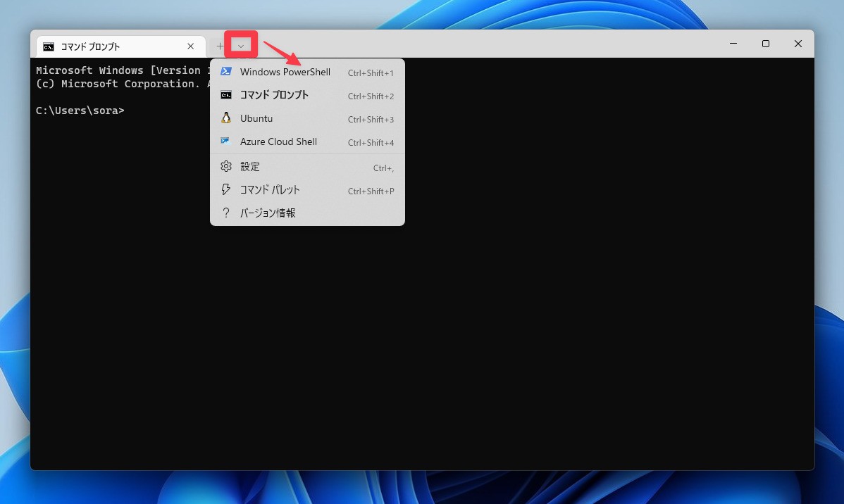The width and height of the screenshot is (844, 504).
Task: Select コマンド プロンプト profile in the menu
Action: pos(307,95)
